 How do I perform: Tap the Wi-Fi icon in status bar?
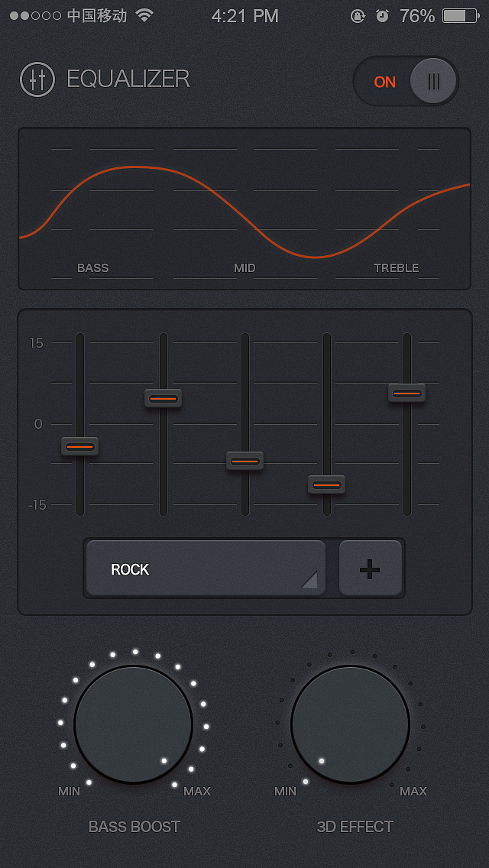point(144,15)
